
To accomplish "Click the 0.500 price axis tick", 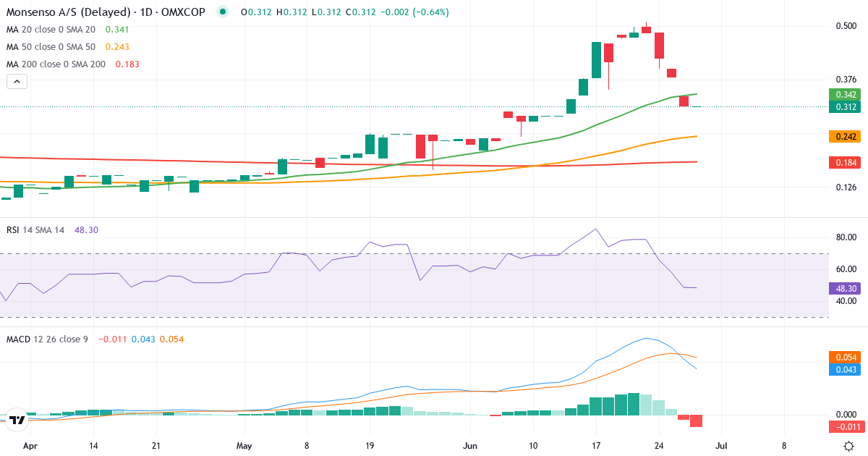I will coord(846,26).
